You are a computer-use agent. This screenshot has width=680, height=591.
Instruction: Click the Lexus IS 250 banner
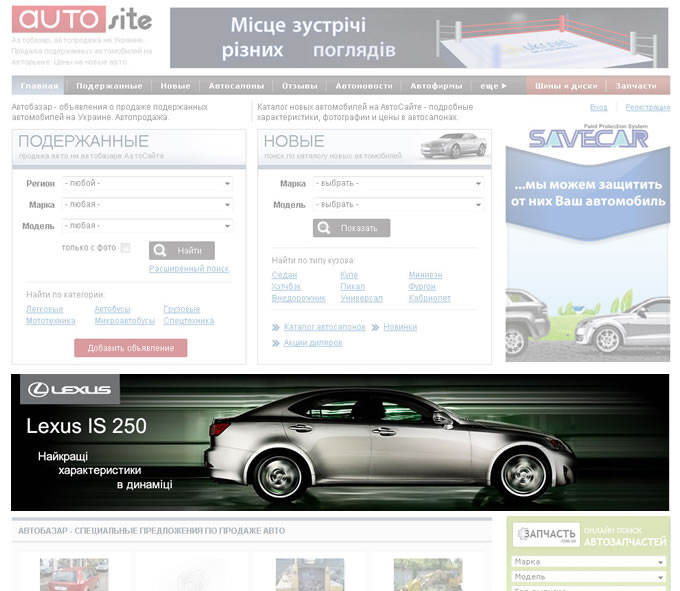(x=340, y=442)
